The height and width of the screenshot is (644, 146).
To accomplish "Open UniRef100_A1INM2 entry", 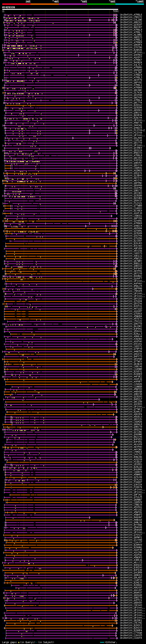I will point(131,35).
